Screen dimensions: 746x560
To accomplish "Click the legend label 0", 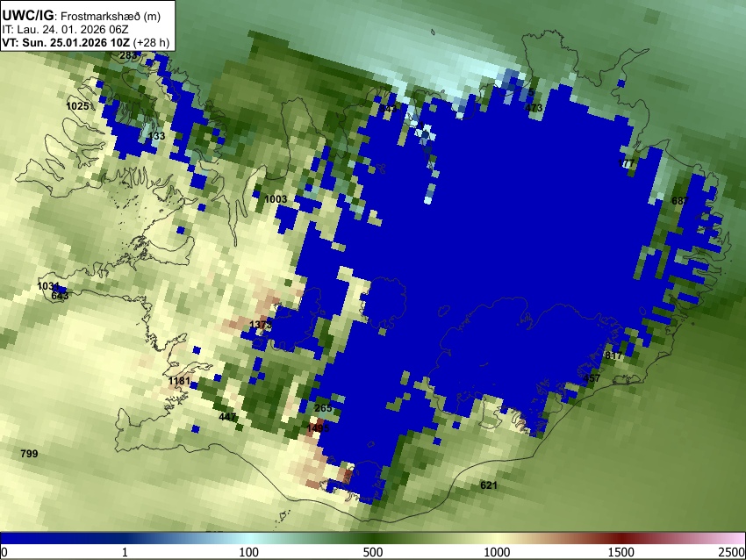I will (4, 552).
